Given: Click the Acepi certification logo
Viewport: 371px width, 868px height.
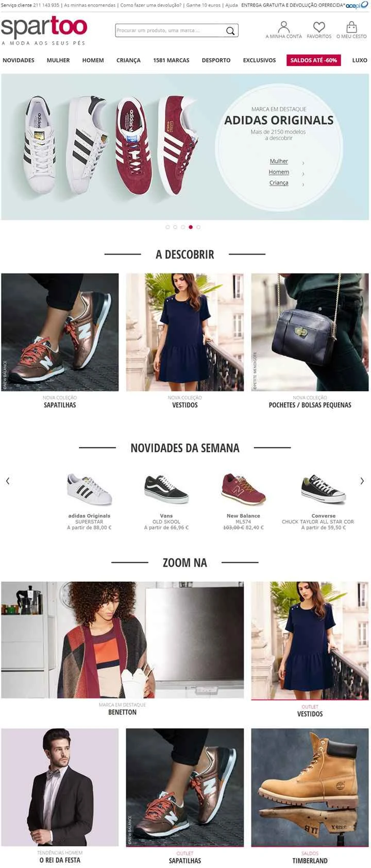Looking at the screenshot, I should point(357,5).
